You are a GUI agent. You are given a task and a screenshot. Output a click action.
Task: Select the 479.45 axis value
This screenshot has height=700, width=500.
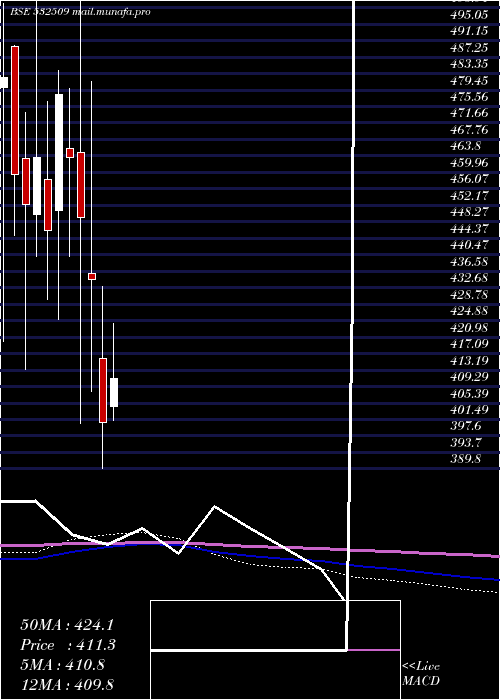[469, 80]
